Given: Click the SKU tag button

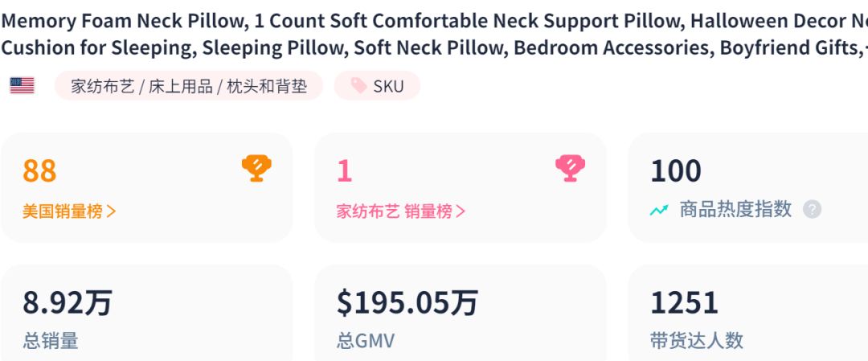Looking at the screenshot, I should (377, 86).
